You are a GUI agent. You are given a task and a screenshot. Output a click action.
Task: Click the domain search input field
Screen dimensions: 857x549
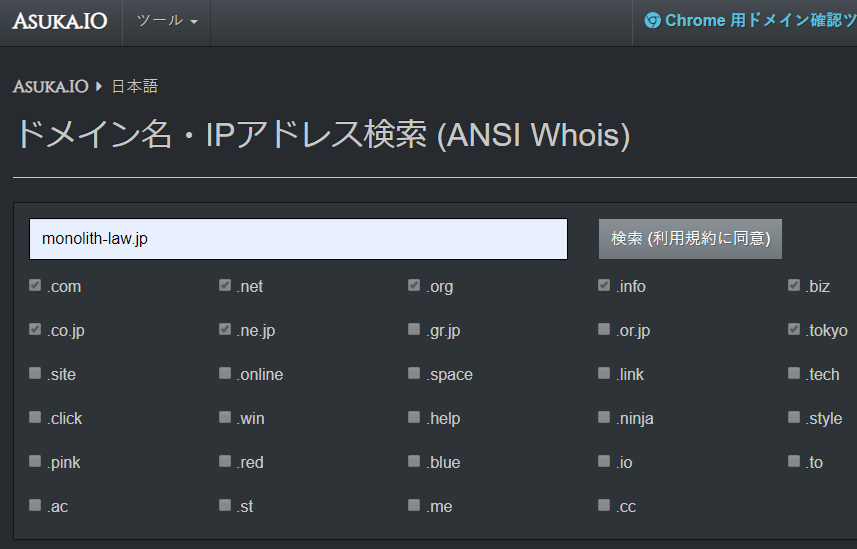coord(298,239)
